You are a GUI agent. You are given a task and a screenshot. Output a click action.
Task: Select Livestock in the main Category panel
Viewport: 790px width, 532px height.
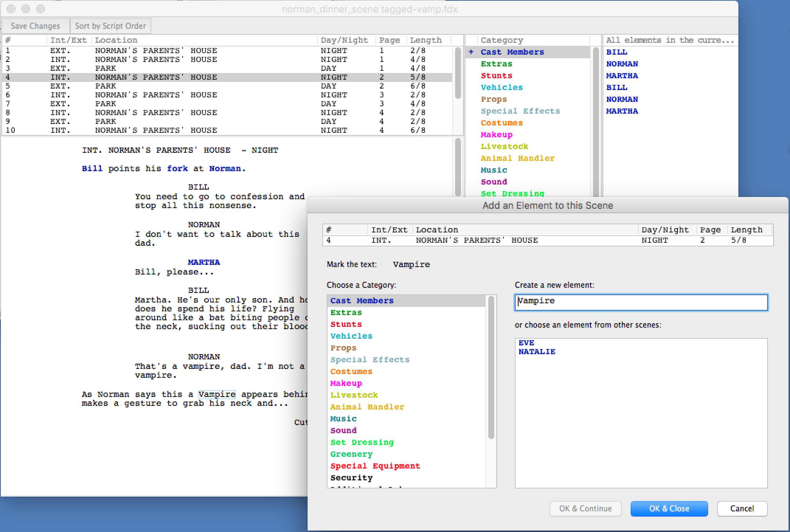point(504,146)
